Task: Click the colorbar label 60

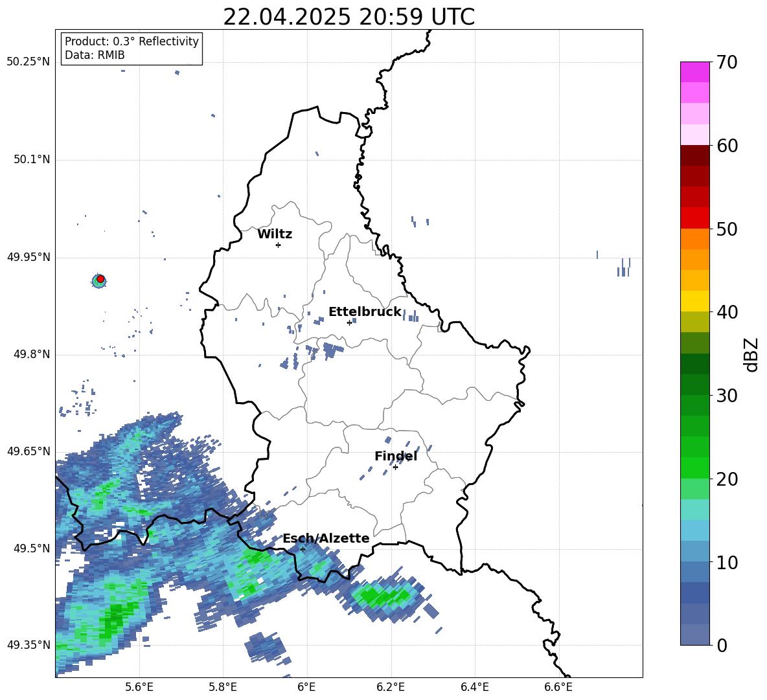Action: pos(727,146)
